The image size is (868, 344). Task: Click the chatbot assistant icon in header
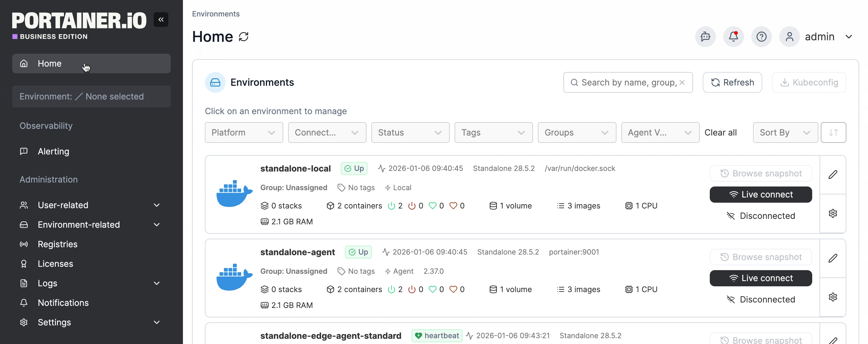click(705, 36)
